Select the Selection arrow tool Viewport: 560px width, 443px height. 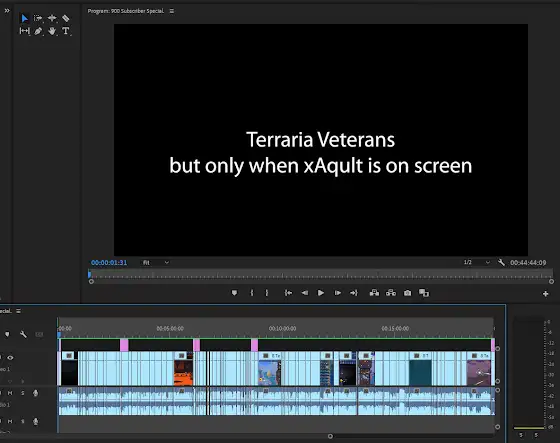click(24, 18)
